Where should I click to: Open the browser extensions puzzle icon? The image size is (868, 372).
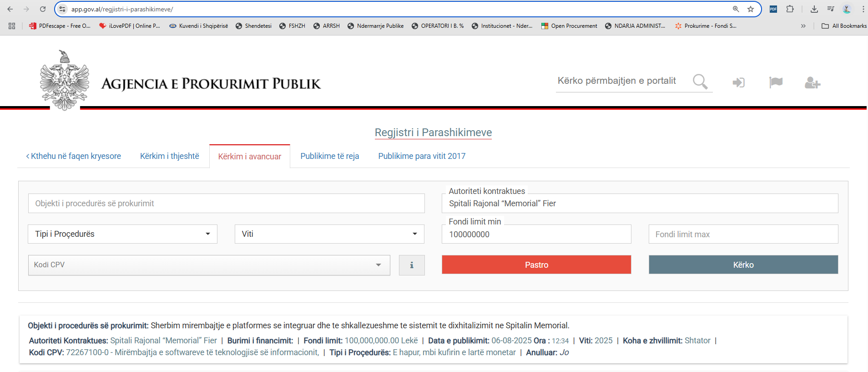tap(790, 9)
